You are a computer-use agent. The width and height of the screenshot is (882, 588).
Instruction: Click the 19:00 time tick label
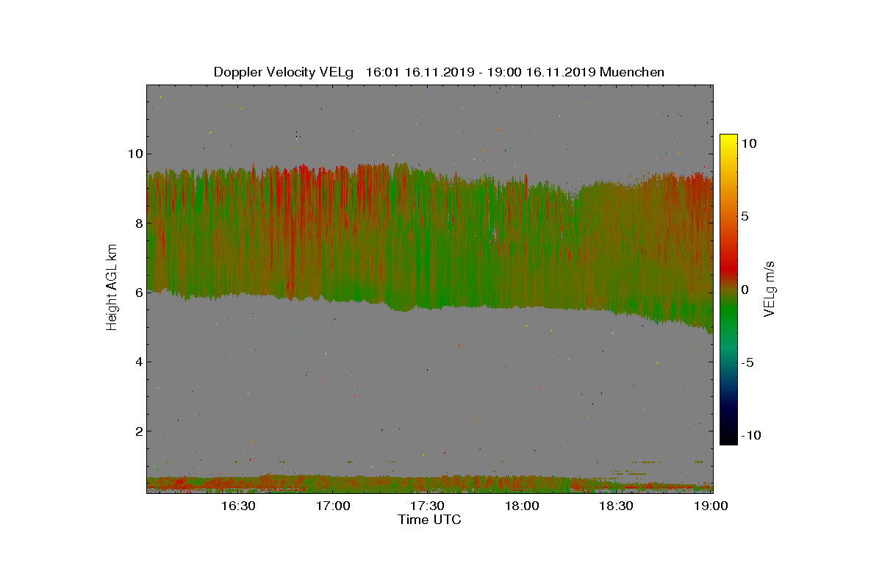[x=711, y=506]
